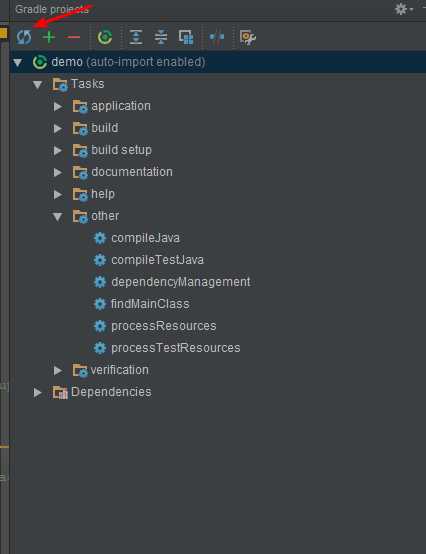
Task: Select the compileJava task
Action: click(x=145, y=238)
